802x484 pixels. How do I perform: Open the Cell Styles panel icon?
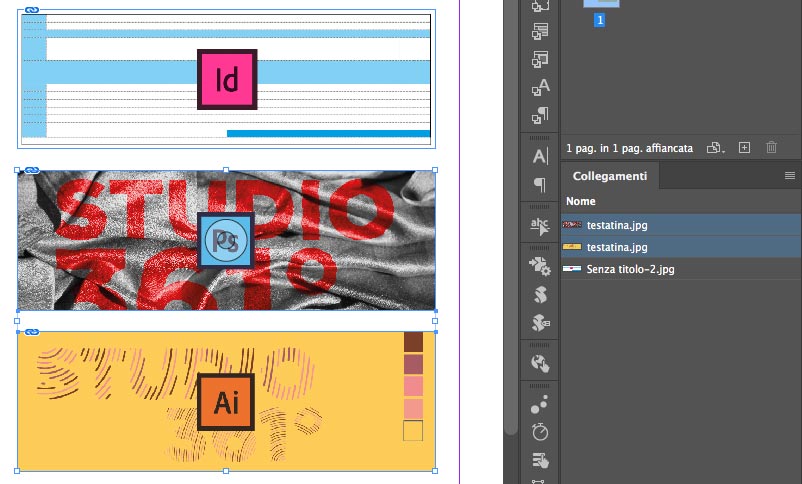[x=540, y=59]
